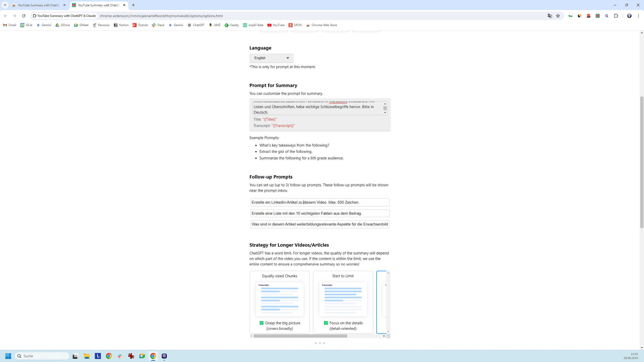Open the green 'bw' extension icon

[571, 16]
